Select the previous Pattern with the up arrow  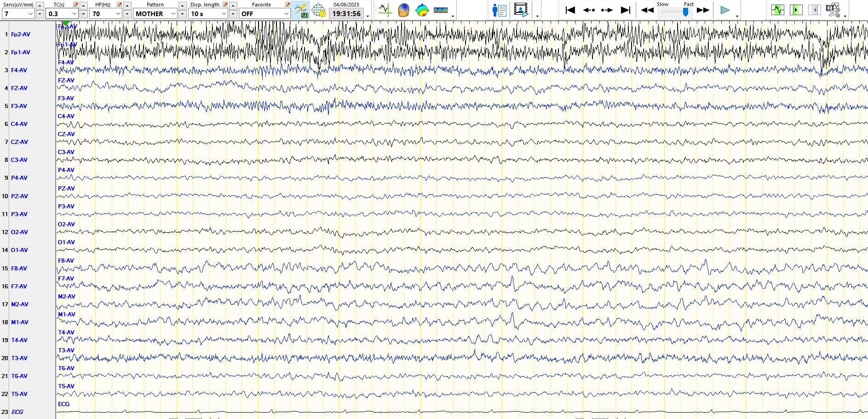tap(182, 6)
